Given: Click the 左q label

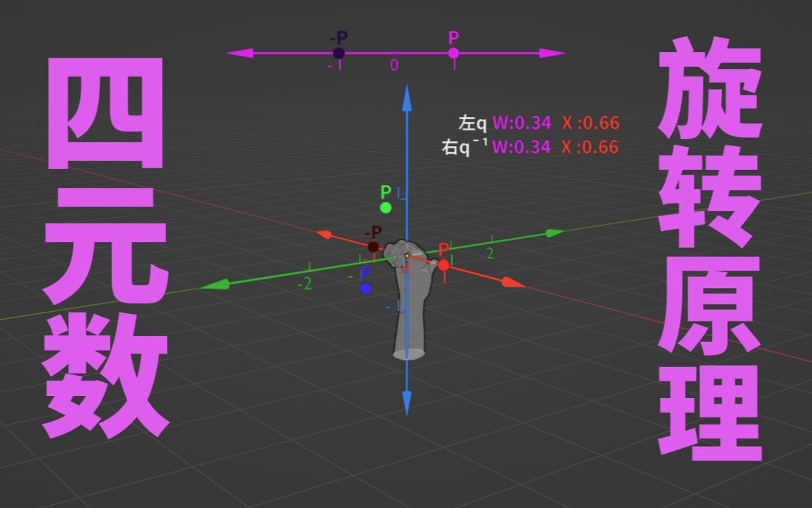Looking at the screenshot, I should (472, 123).
